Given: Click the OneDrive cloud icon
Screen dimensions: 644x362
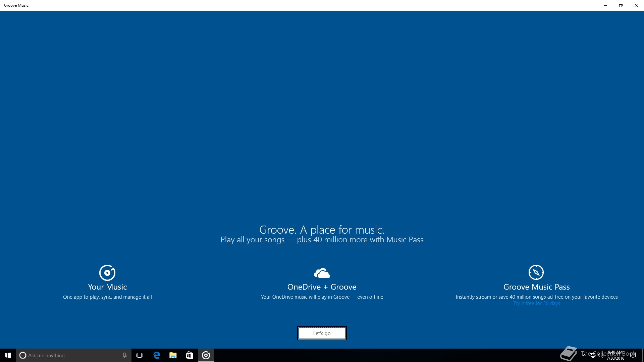Looking at the screenshot, I should tap(322, 273).
